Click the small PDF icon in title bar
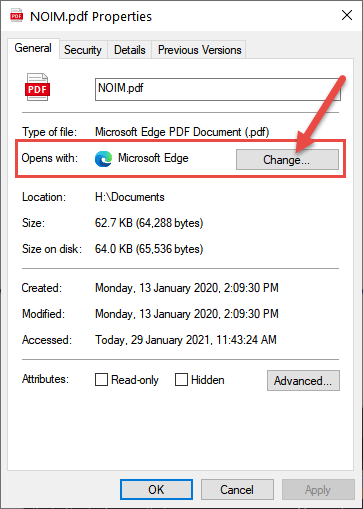This screenshot has width=363, height=509. (17, 16)
